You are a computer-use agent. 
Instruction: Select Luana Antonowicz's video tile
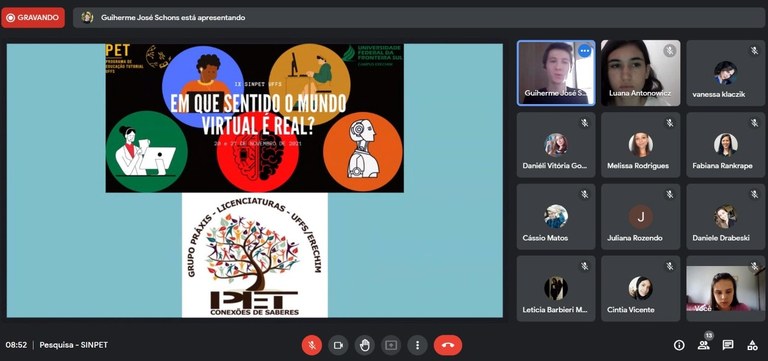click(x=641, y=73)
